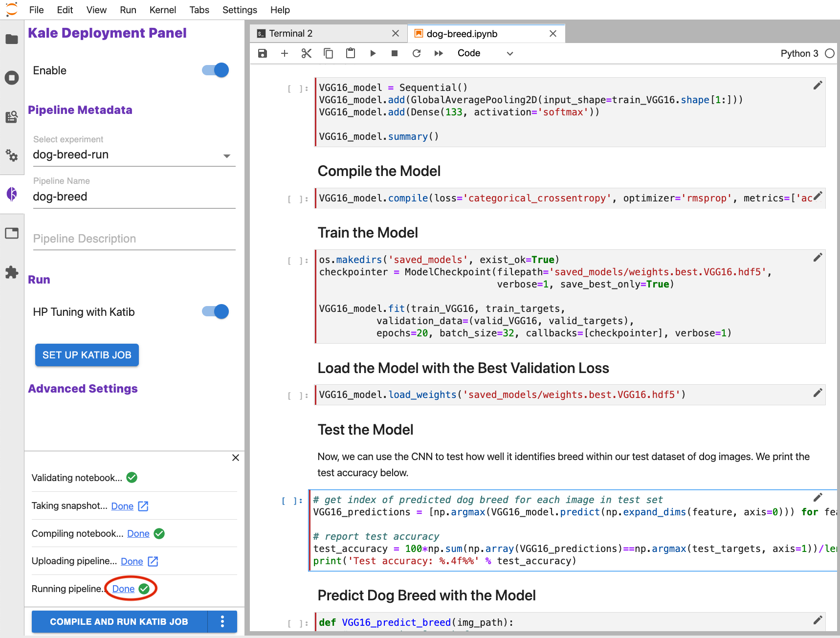Image resolution: width=840 pixels, height=638 pixels.
Task: Open the Katib job more options menu
Action: coord(222,621)
